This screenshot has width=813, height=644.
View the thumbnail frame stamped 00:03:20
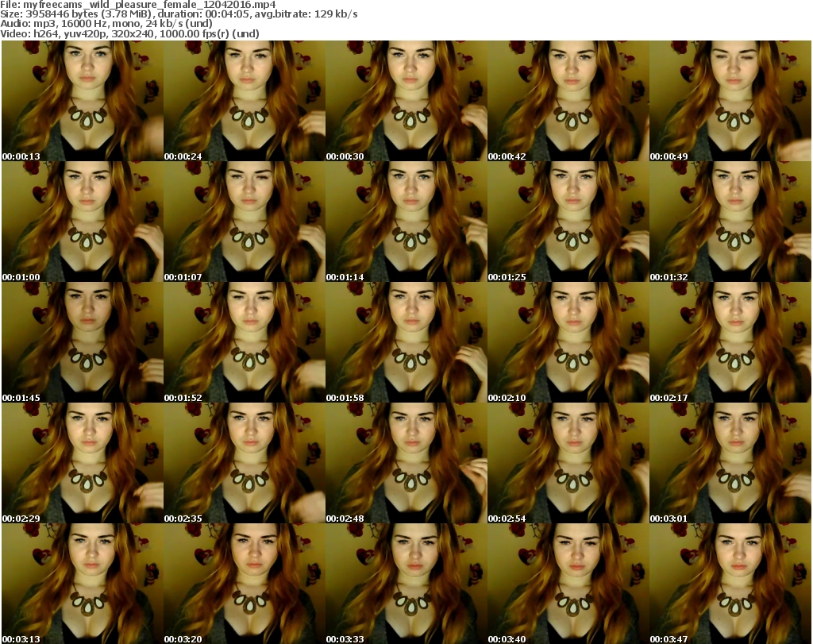point(245,584)
